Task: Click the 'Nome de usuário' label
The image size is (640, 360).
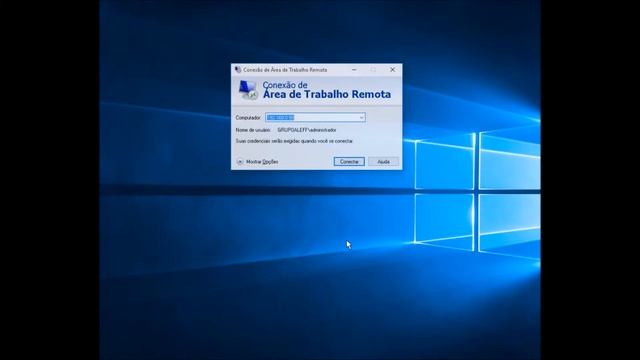Action: point(253,130)
